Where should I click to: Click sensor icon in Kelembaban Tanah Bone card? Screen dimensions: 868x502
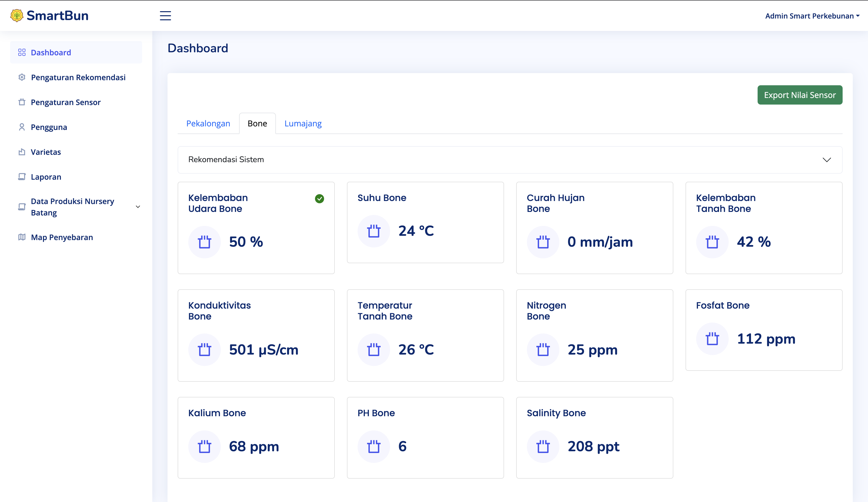pyautogui.click(x=712, y=242)
